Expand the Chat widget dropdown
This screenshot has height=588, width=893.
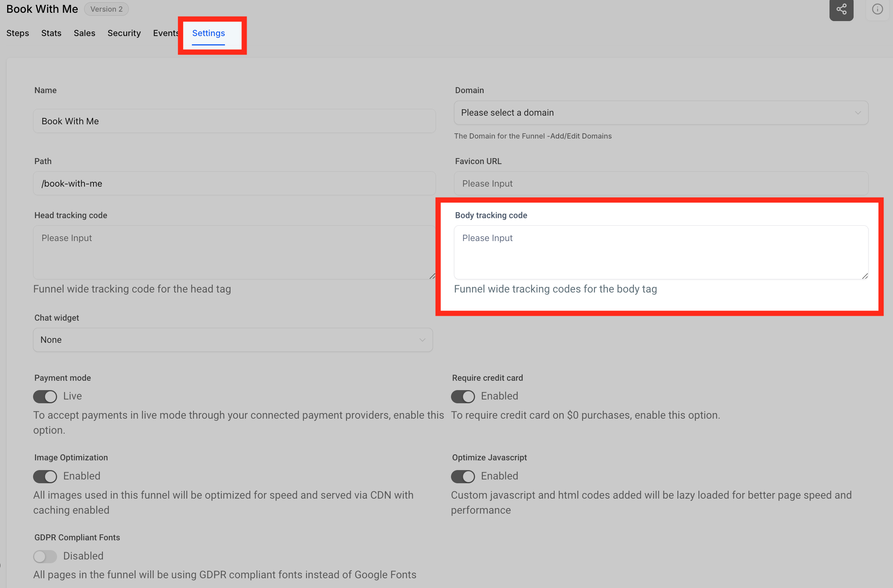232,339
